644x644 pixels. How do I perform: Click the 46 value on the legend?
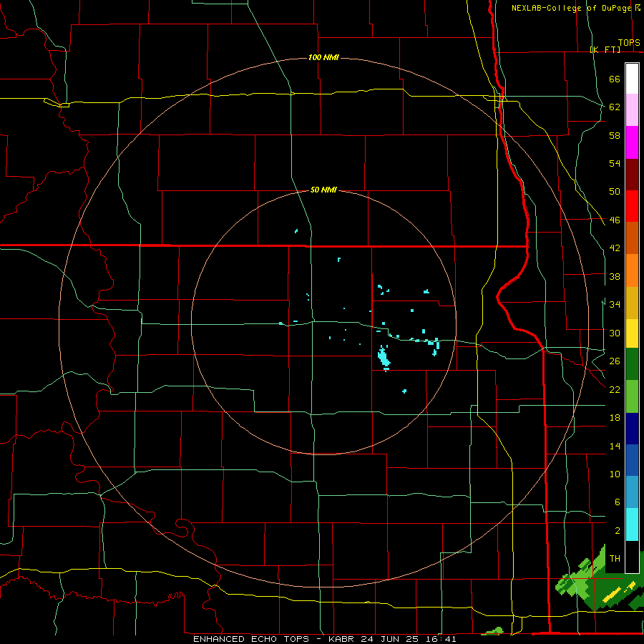pyautogui.click(x=615, y=220)
